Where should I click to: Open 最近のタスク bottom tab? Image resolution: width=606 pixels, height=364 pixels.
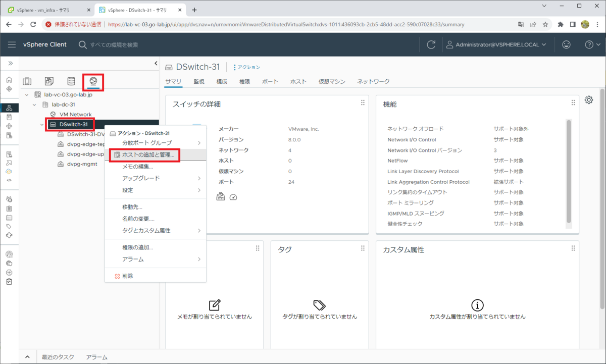click(58, 357)
